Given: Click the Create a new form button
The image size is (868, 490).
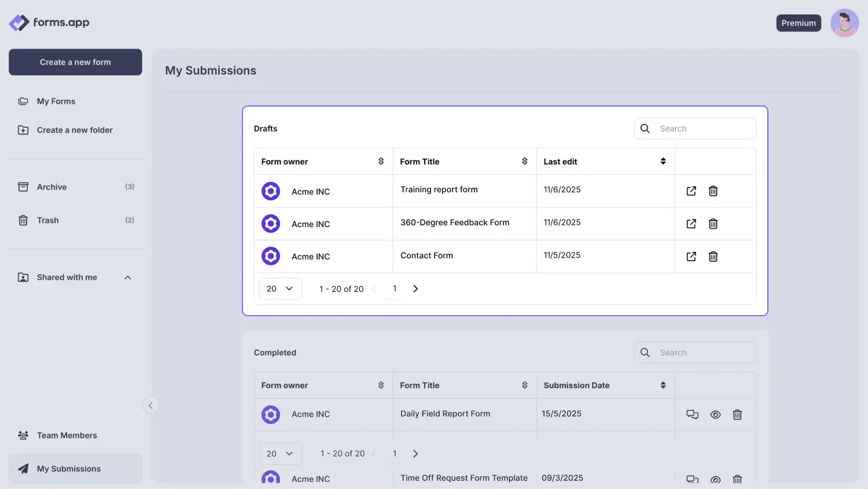Looking at the screenshot, I should 75,61.
